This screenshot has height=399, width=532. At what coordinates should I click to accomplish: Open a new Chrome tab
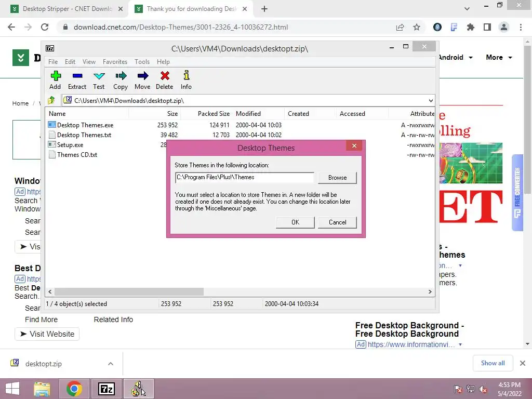(x=264, y=9)
